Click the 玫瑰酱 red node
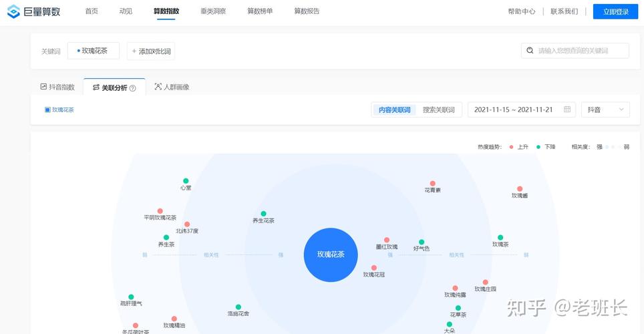644x334 pixels. pyautogui.click(x=520, y=188)
